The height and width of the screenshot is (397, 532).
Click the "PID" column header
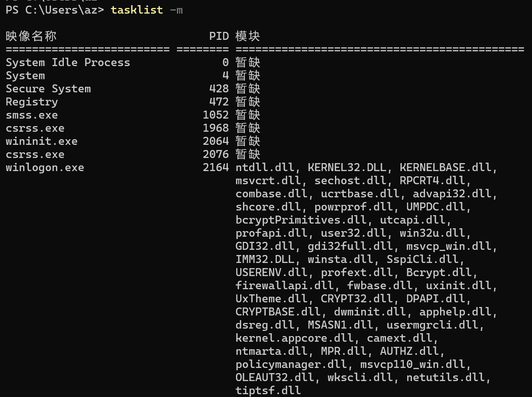(x=219, y=36)
